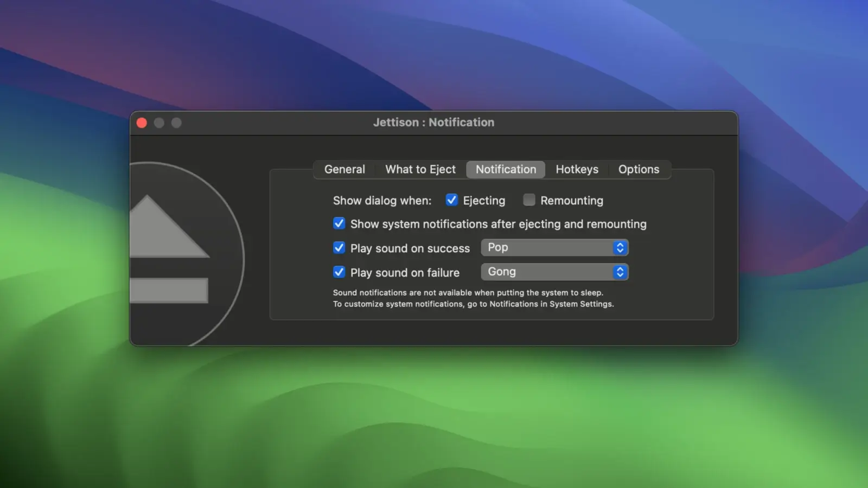This screenshot has width=868, height=488.
Task: Disable the Ejecting dialog checkbox
Action: point(451,200)
